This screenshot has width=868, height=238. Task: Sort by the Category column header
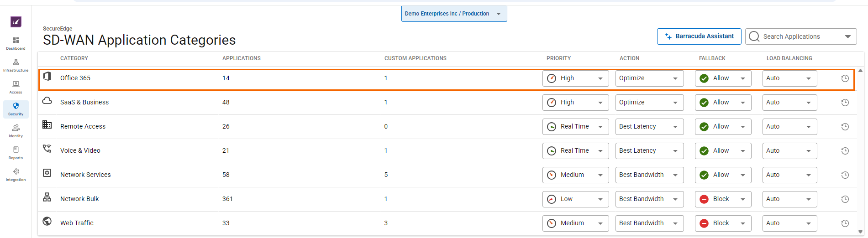[x=74, y=58]
